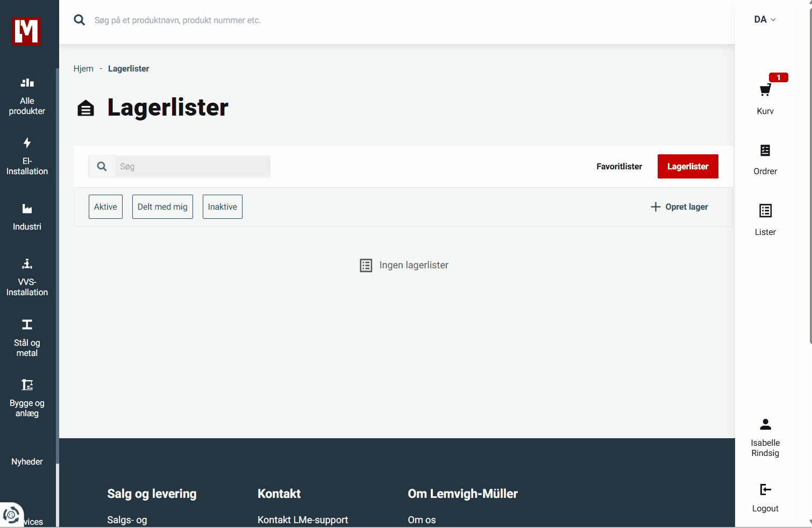The image size is (812, 528).
Task: Toggle the Inaktive filter
Action: (222, 207)
